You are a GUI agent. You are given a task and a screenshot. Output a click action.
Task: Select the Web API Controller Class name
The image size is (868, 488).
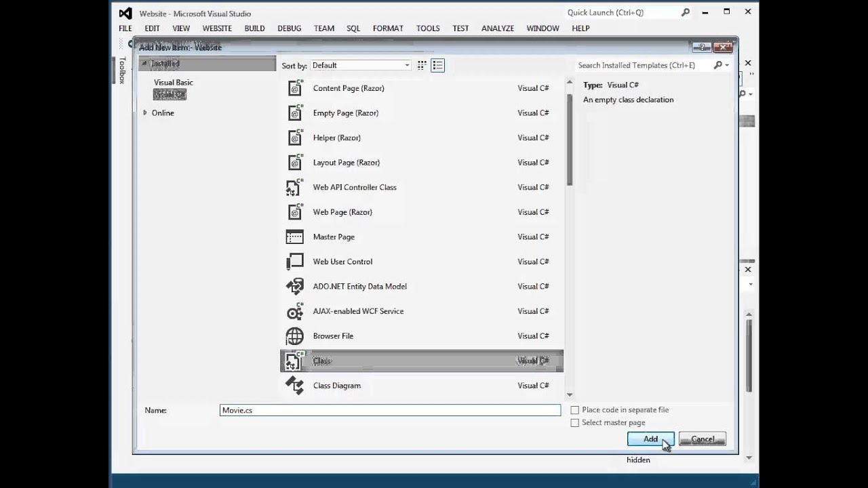click(x=355, y=187)
